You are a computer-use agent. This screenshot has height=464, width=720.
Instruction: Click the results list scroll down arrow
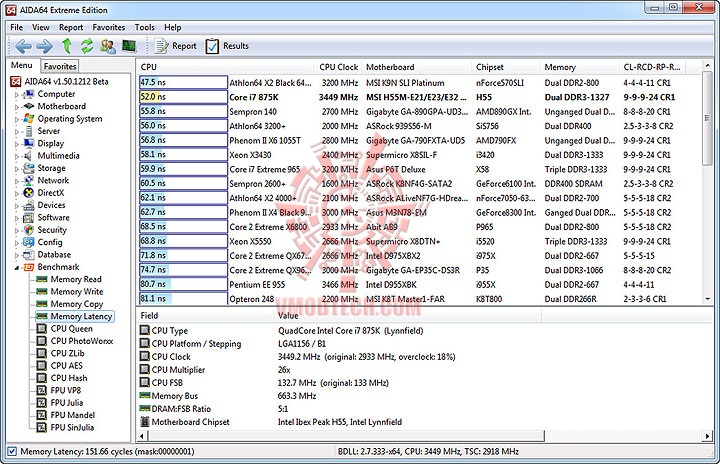[x=708, y=299]
